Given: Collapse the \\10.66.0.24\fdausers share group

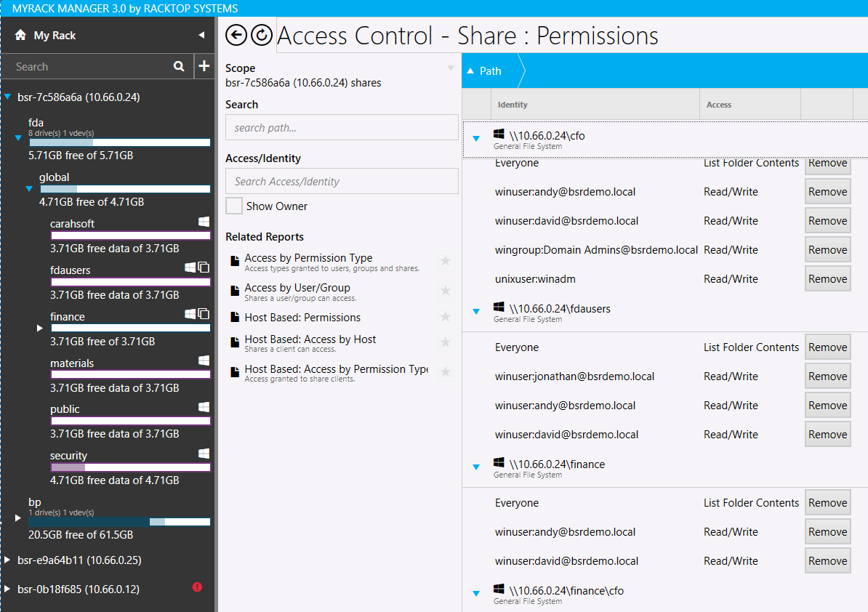Looking at the screenshot, I should click(476, 312).
